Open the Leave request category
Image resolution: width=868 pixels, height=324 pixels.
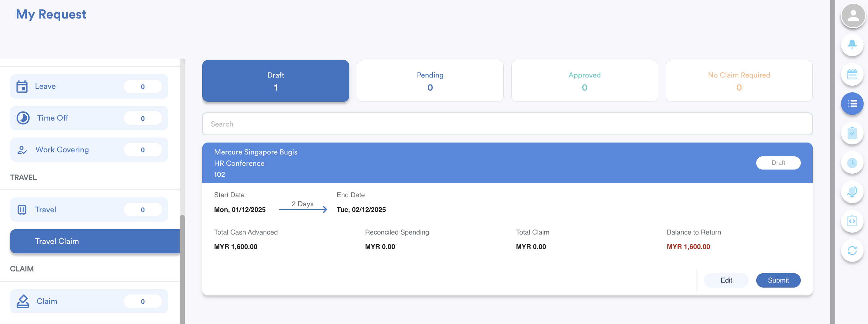89,87
